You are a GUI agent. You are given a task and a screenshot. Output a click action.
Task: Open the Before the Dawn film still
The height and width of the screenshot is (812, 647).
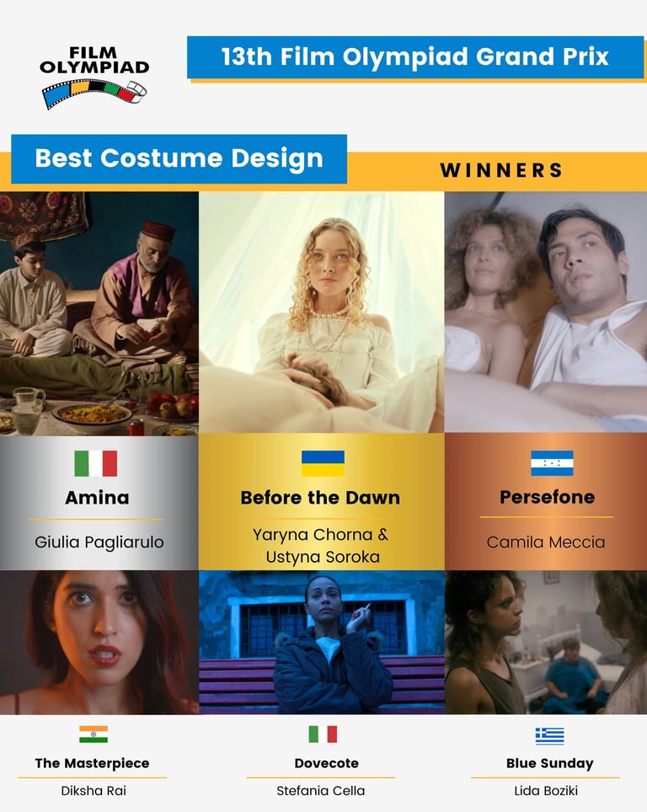click(322, 313)
